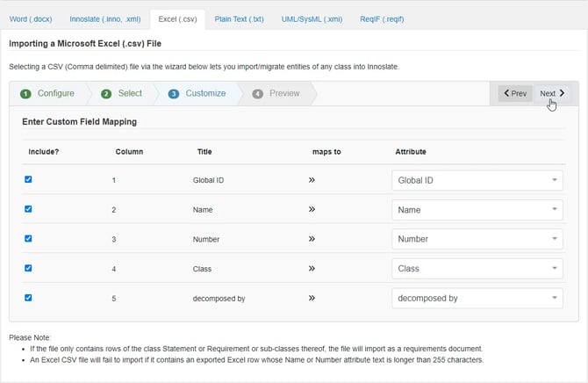The width and height of the screenshot is (588, 383).
Task: Open the ReqIF (.reqif) tab
Action: click(382, 19)
